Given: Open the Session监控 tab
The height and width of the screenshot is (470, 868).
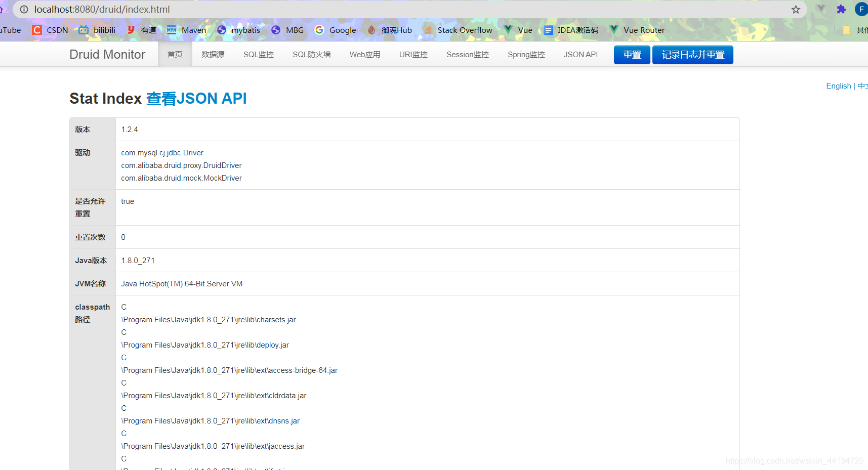Looking at the screenshot, I should point(468,54).
